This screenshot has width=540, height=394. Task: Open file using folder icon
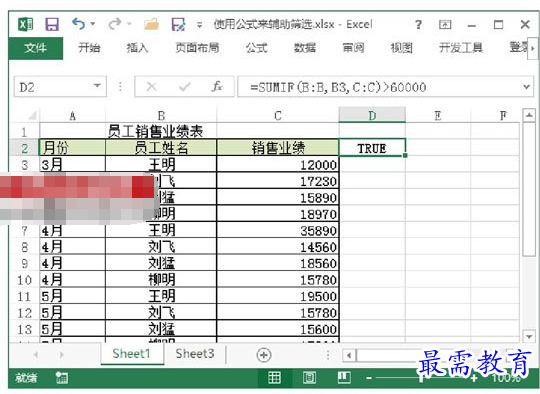pos(152,24)
